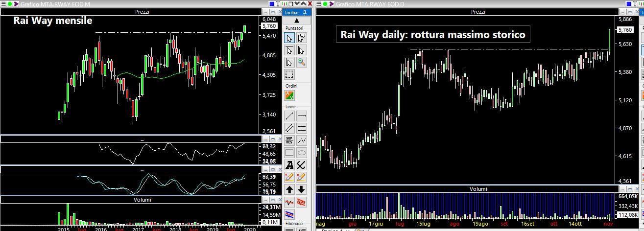Select the rectangle drawing tool
The height and width of the screenshot is (231, 644).
tap(289, 153)
